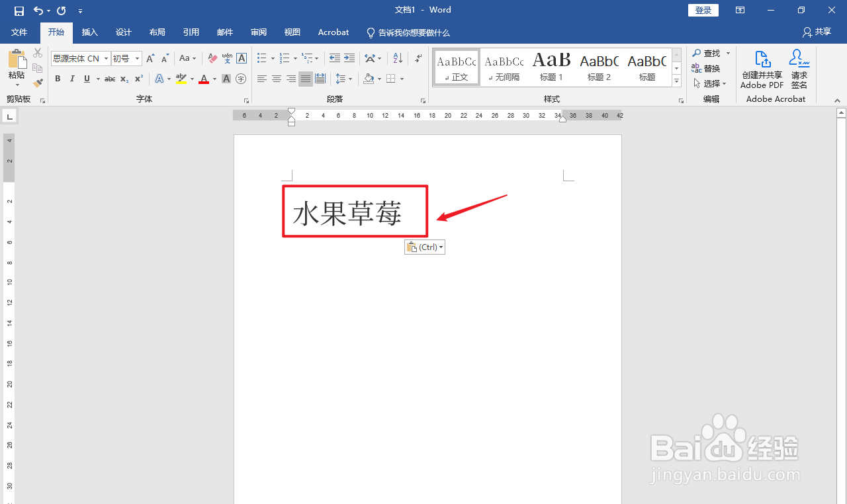Expand the styles gallery More arrow

pyautogui.click(x=676, y=81)
